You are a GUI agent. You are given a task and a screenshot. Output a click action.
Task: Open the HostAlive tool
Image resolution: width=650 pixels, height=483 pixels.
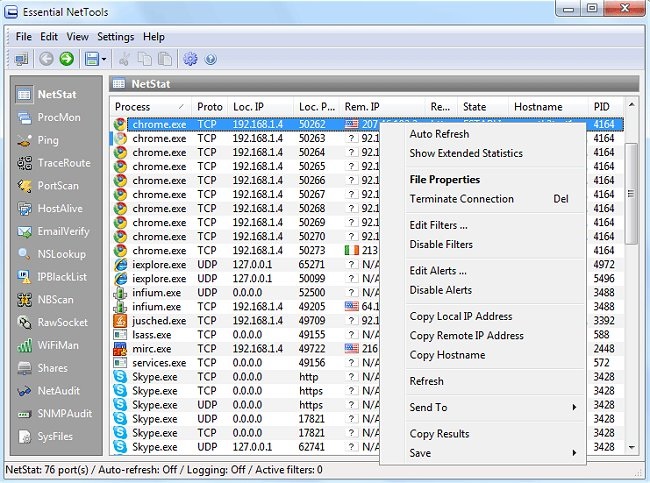(50, 209)
